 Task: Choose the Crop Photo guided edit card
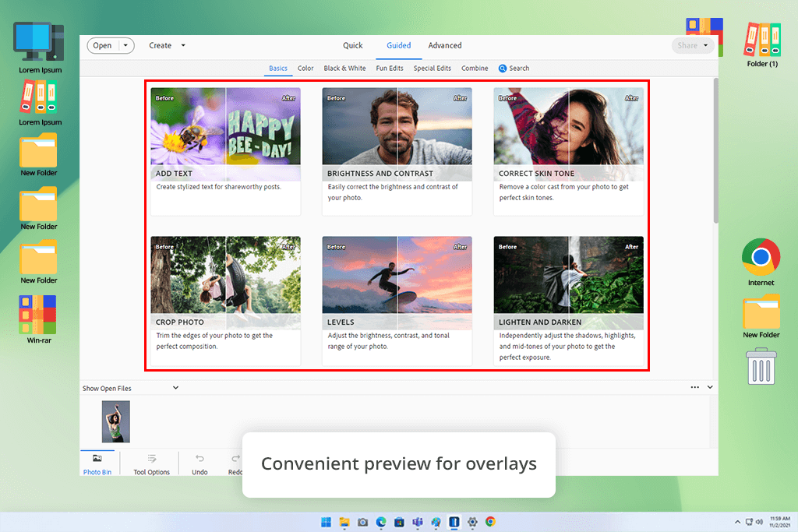click(x=225, y=300)
